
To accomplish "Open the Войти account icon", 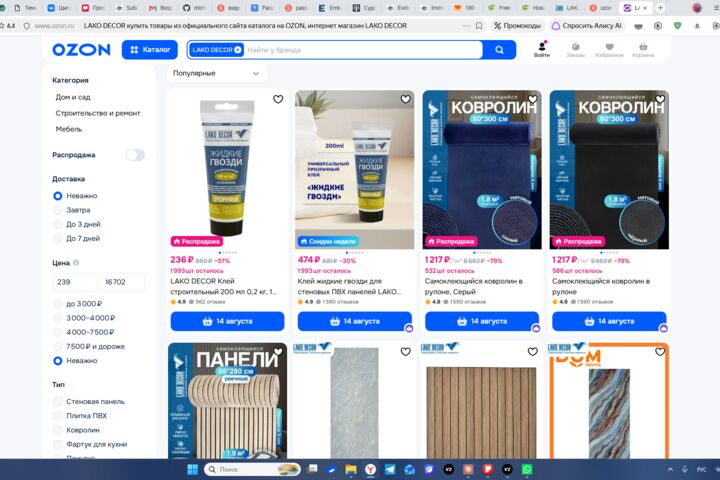I will pyautogui.click(x=542, y=49).
